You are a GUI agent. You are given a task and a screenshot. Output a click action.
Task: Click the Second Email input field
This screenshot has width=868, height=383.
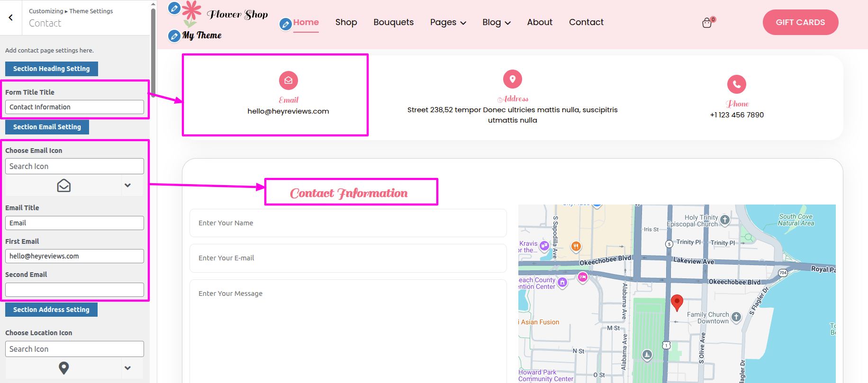[74, 290]
